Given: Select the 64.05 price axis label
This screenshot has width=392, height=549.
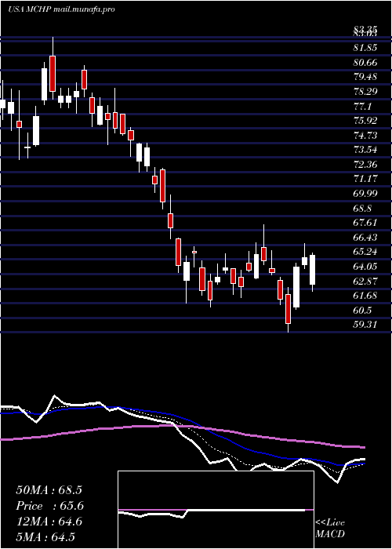Looking at the screenshot, I should 365,267.
